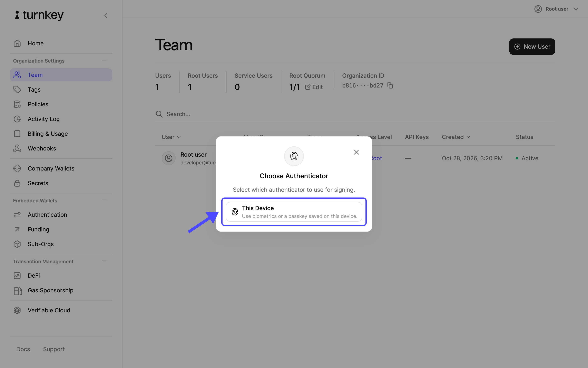The height and width of the screenshot is (368, 588).
Task: Click the API Keys column header
Action: click(417, 137)
